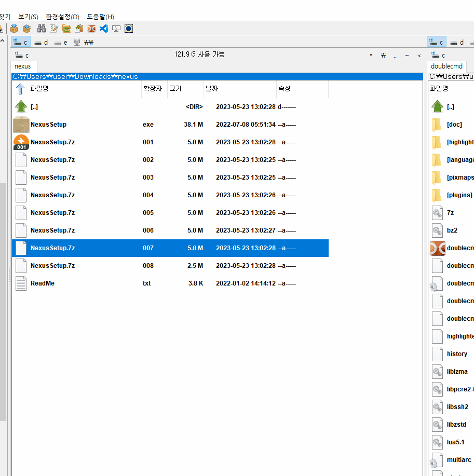Switch the right panel to drive d

click(x=457, y=42)
